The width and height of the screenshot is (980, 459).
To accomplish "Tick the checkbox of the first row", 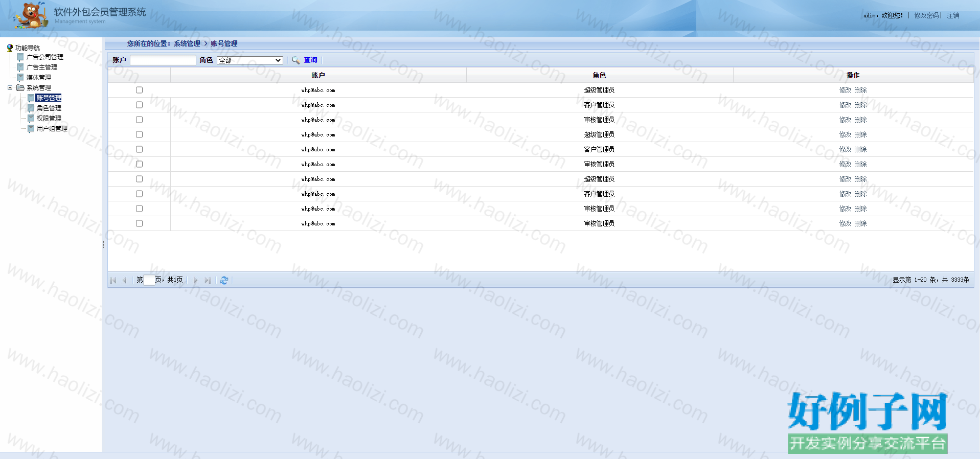I will (x=139, y=90).
